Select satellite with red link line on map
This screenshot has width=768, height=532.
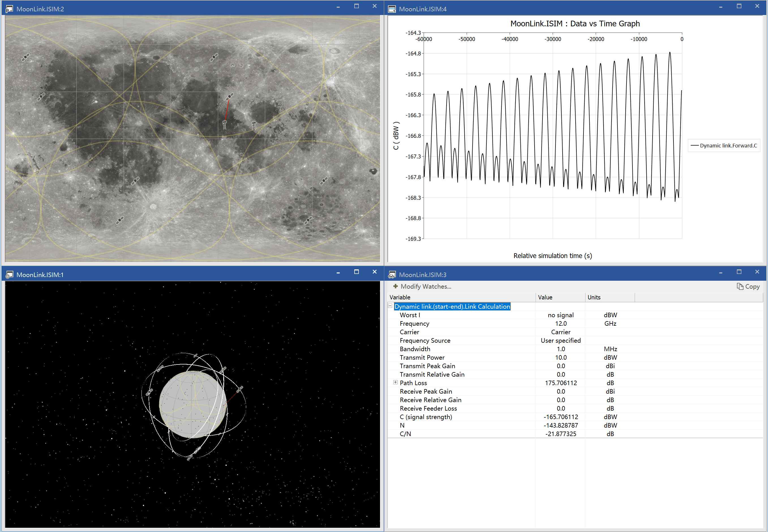[230, 97]
